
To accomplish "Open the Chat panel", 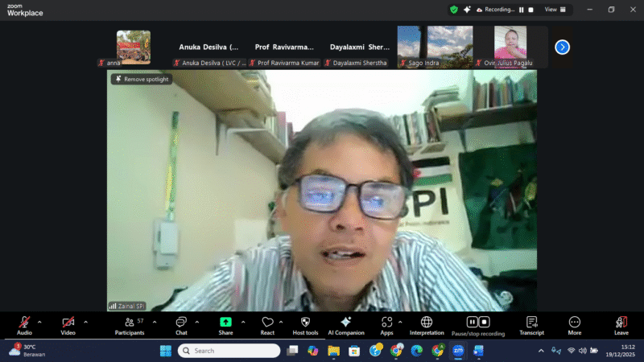I will 181,323.
